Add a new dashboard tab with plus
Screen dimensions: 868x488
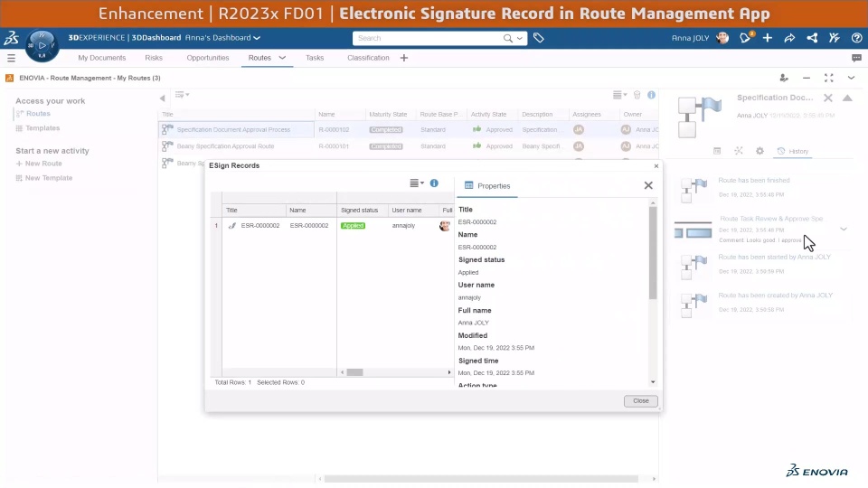(404, 58)
